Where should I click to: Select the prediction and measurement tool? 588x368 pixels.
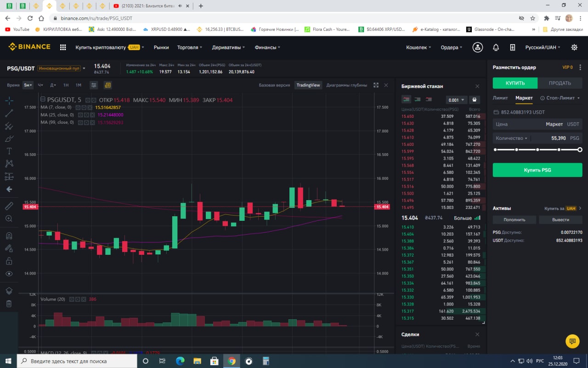[x=9, y=176]
